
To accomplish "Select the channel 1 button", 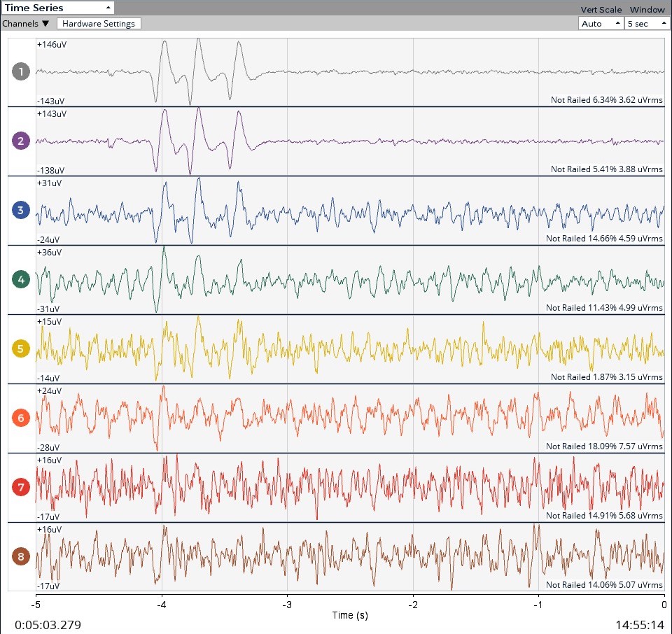I will [20, 71].
